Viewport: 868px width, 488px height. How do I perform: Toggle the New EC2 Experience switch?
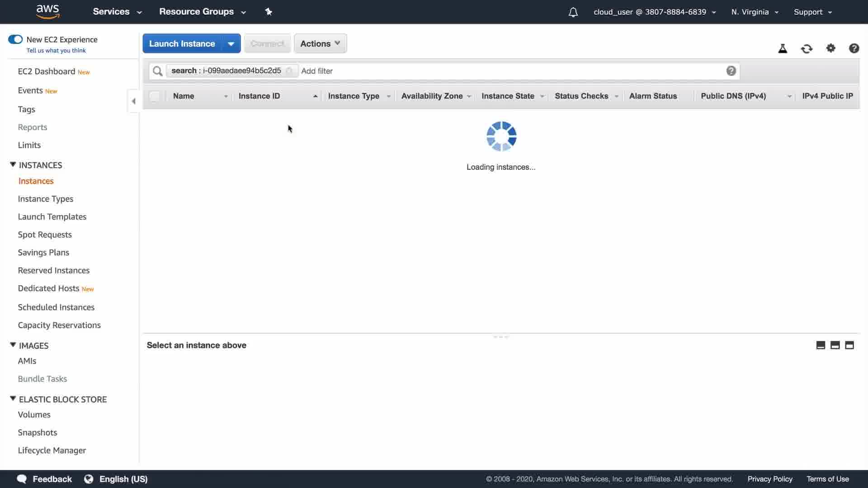point(15,39)
